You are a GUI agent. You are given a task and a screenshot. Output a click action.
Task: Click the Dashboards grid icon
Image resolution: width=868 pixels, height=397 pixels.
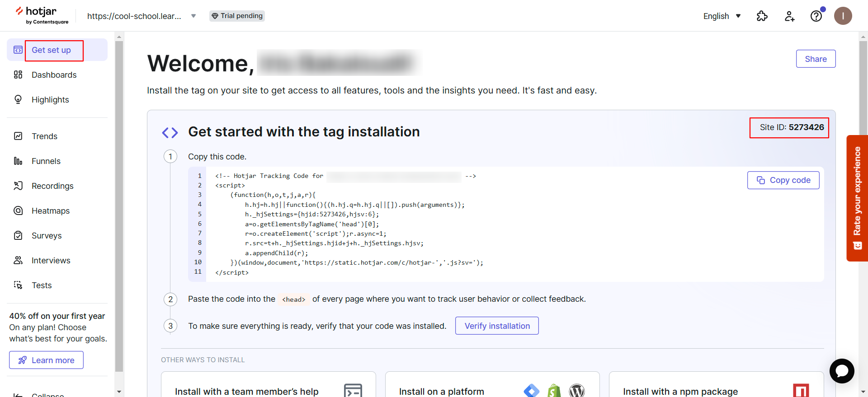click(x=18, y=75)
